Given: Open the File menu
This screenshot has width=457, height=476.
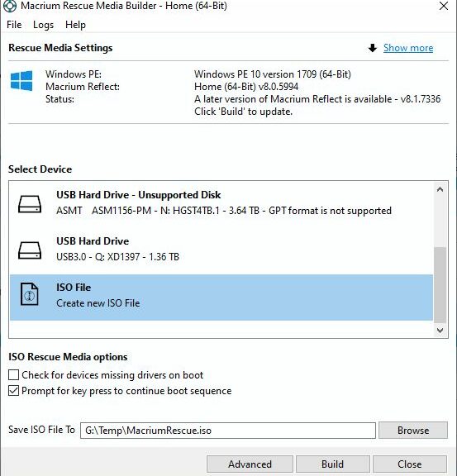Looking at the screenshot, I should pos(14,25).
